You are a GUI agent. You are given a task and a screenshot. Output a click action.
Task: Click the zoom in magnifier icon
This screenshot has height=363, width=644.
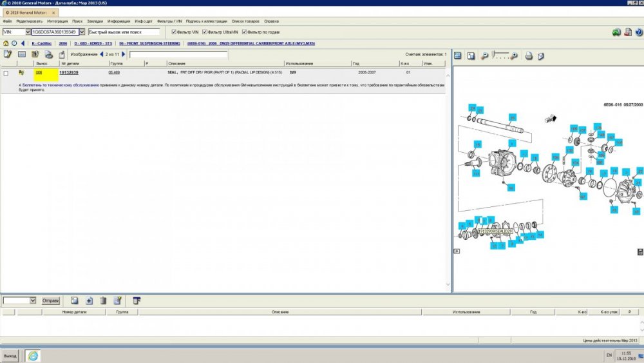click(515, 56)
